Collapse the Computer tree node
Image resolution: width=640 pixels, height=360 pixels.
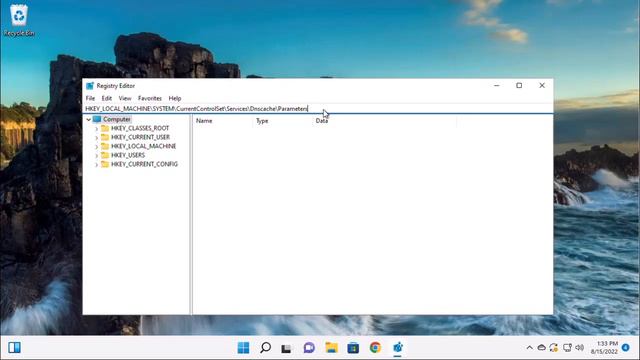coord(89,119)
